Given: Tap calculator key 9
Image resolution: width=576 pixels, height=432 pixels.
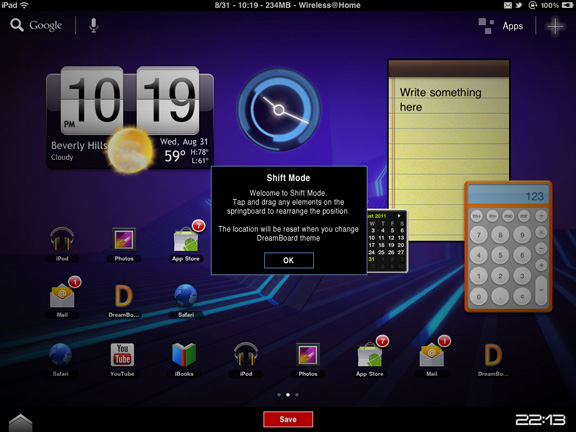Looking at the screenshot, I should (522, 234).
